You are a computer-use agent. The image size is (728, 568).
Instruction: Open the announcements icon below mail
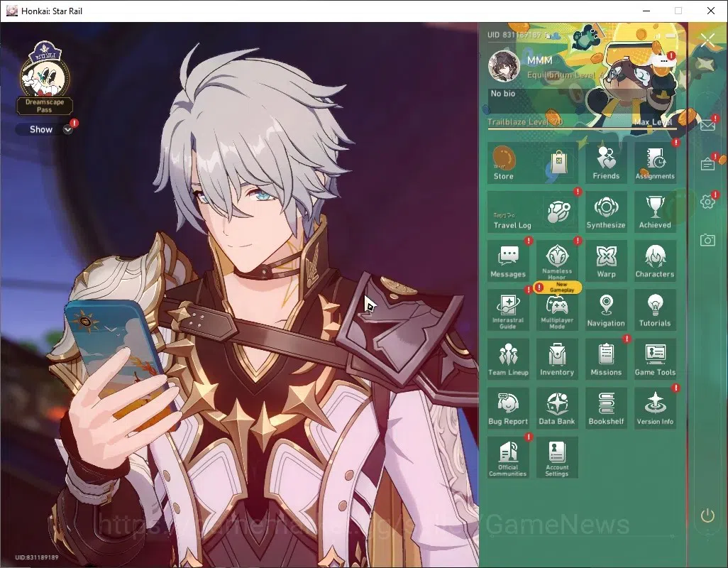click(707, 164)
